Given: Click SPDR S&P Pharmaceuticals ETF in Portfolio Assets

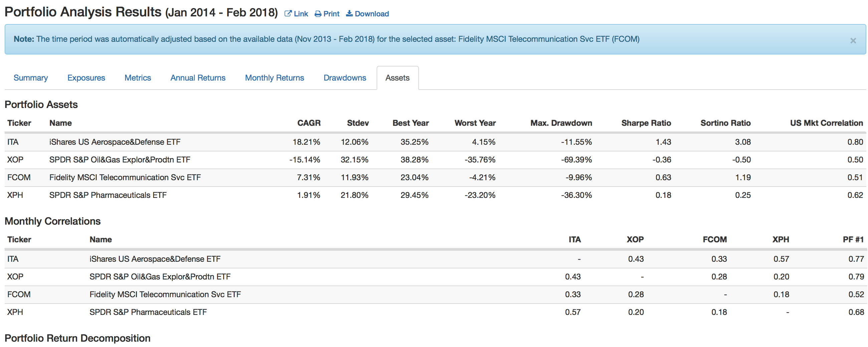Looking at the screenshot, I should pos(108,195).
